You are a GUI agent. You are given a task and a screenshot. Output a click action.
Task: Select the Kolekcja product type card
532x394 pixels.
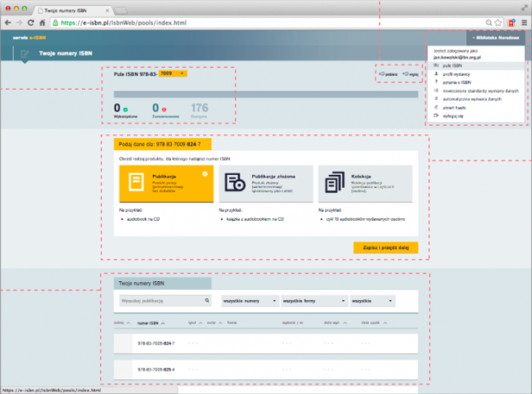[365, 184]
